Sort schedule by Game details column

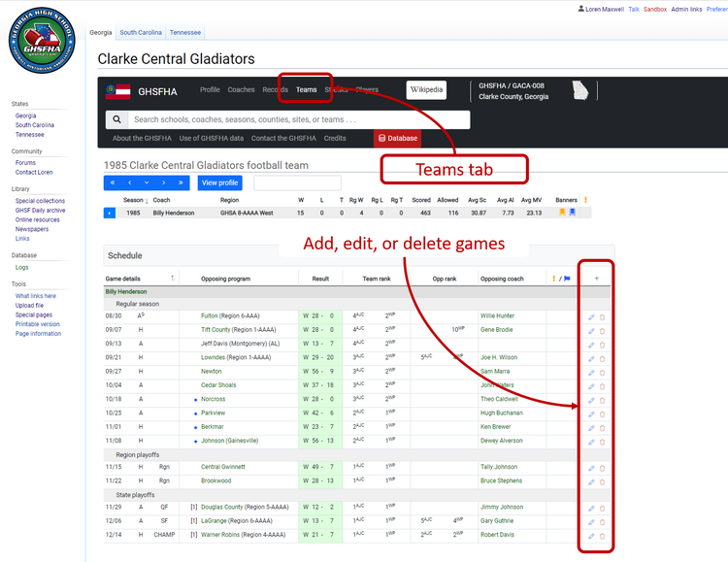pyautogui.click(x=140, y=279)
